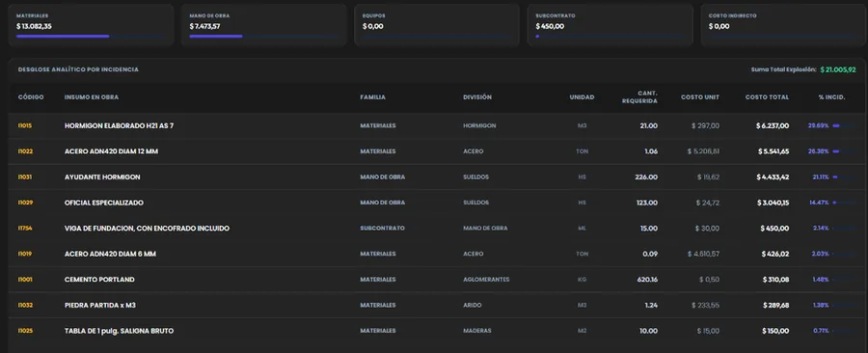868x353 pixels.
Task: Open code I1032 link
Action: tap(25, 305)
